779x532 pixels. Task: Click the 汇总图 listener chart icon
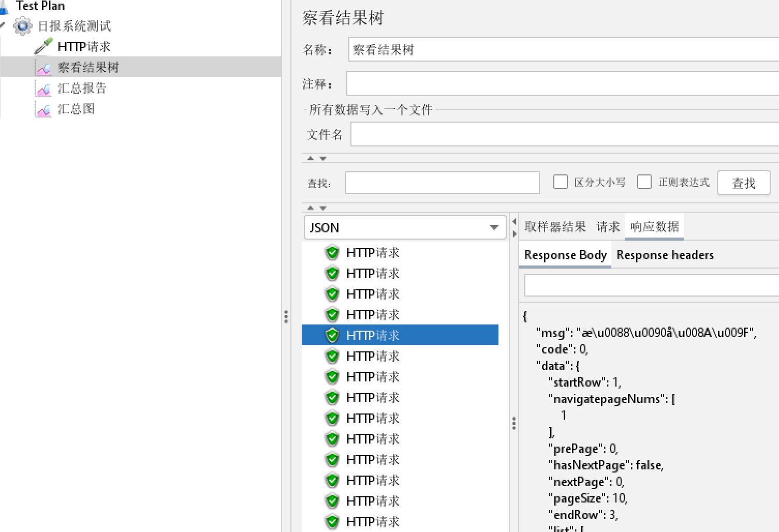43,109
